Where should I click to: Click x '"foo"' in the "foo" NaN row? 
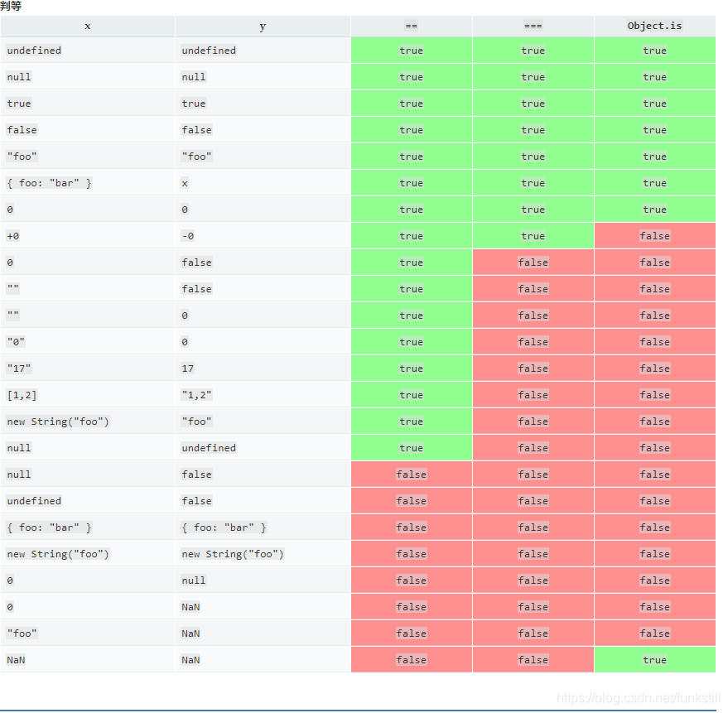click(22, 634)
